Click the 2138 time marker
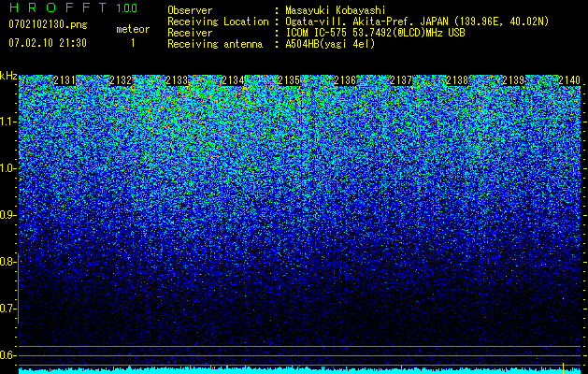Viewport: 588px width, 374px height. pyautogui.click(x=457, y=80)
